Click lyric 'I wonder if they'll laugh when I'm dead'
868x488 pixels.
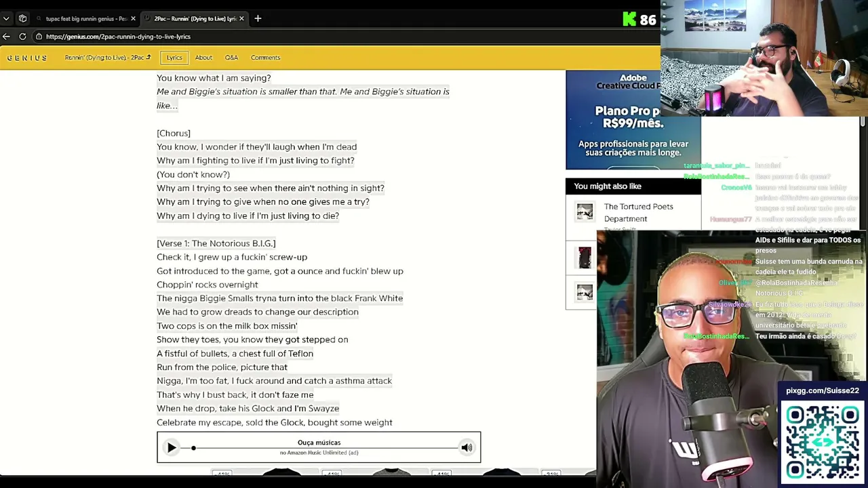(x=256, y=147)
